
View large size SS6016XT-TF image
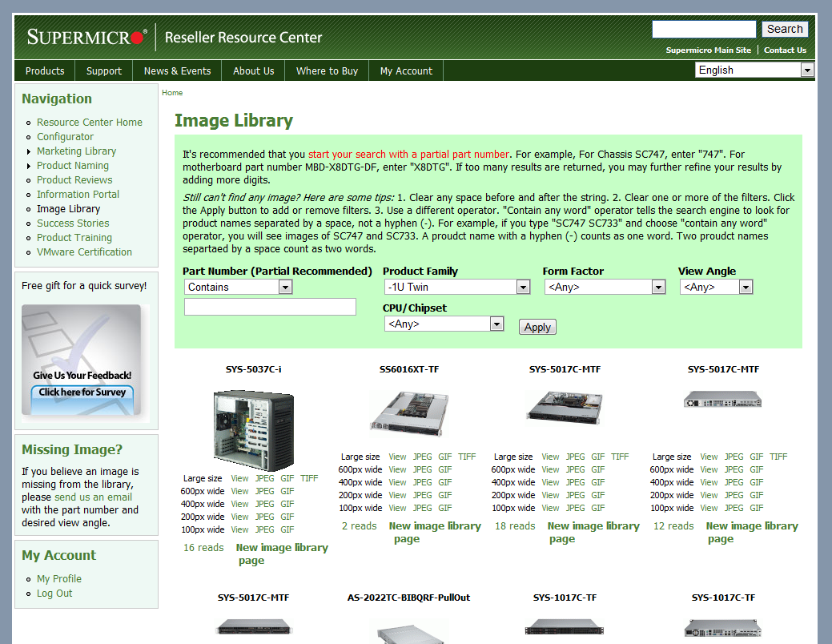point(397,457)
